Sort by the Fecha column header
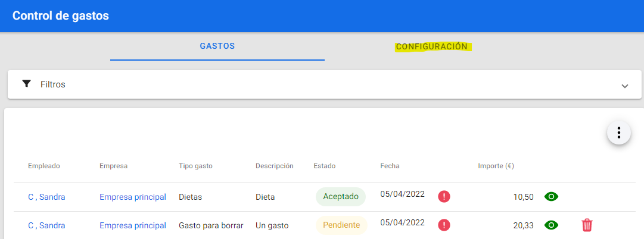This screenshot has height=239, width=644. tap(390, 166)
